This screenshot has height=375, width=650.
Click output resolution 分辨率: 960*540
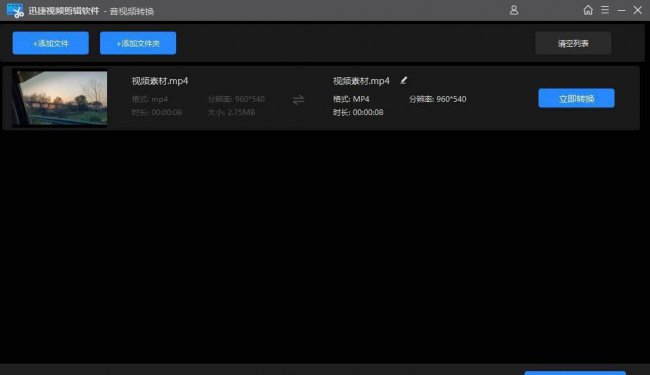(438, 99)
